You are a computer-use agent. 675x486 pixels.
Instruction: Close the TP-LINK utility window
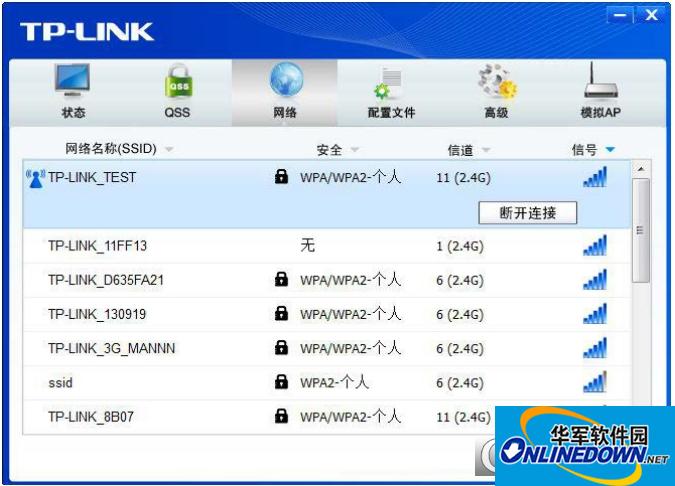pyautogui.click(x=651, y=15)
